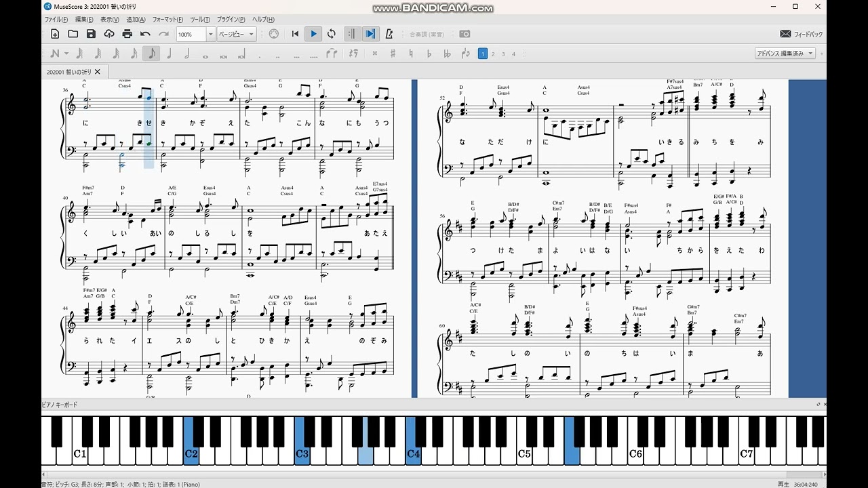Screen dimensions: 868x488
Task: Apply a natural accidental
Action: [411, 54]
